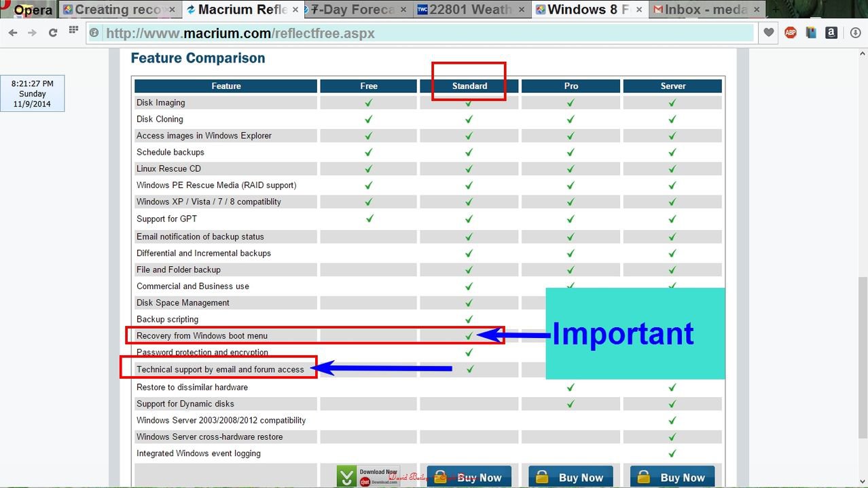Click the Download Now CNET button
The width and height of the screenshot is (868, 488).
(x=368, y=476)
